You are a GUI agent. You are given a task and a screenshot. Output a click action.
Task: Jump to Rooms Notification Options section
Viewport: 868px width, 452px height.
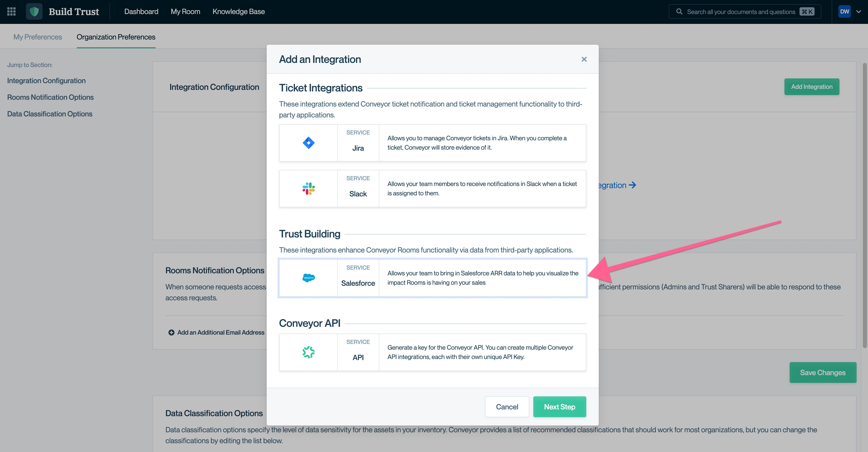coord(51,97)
